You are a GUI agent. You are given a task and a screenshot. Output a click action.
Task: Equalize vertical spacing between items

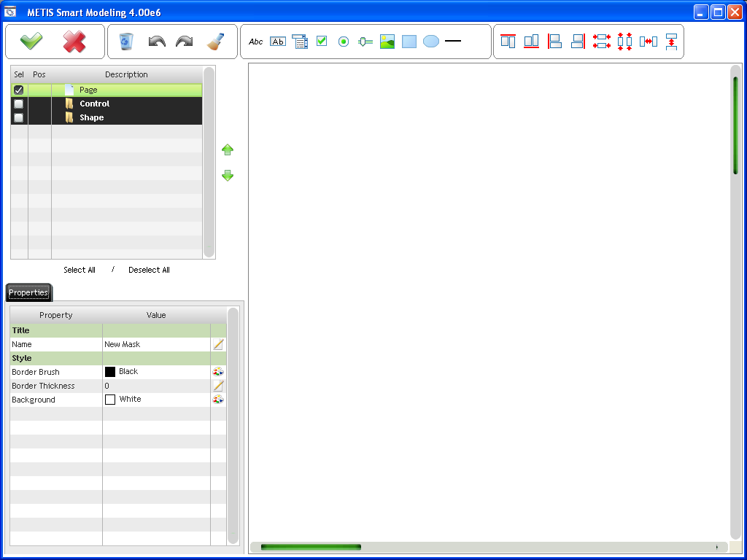672,42
